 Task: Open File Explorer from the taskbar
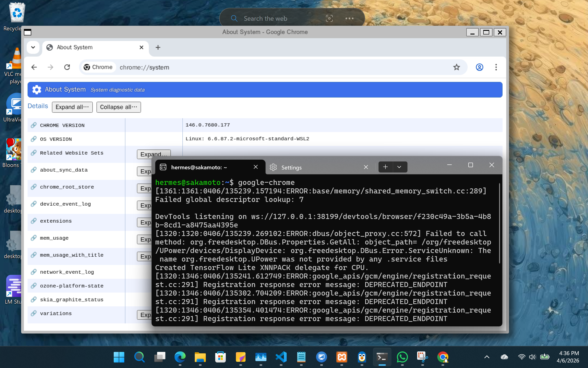(x=200, y=357)
